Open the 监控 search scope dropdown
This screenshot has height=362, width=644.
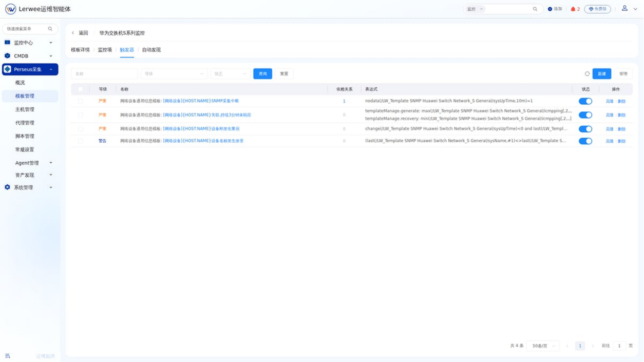(x=475, y=9)
